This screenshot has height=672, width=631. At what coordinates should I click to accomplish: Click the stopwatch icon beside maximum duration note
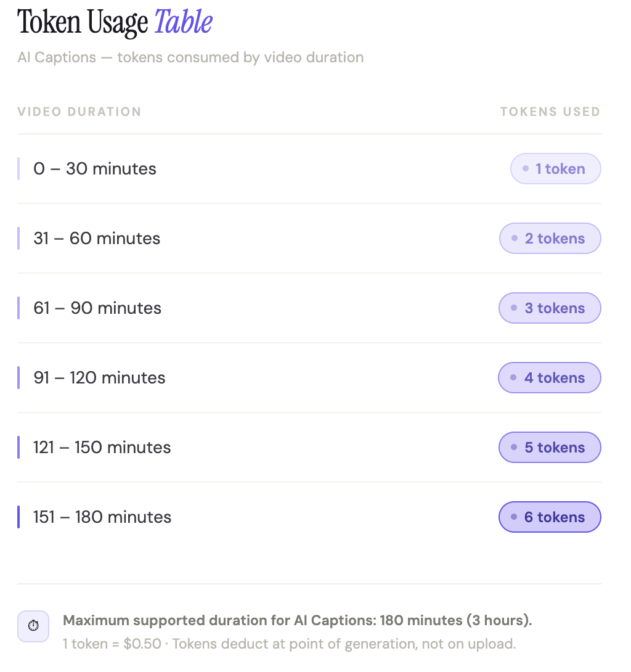33,626
